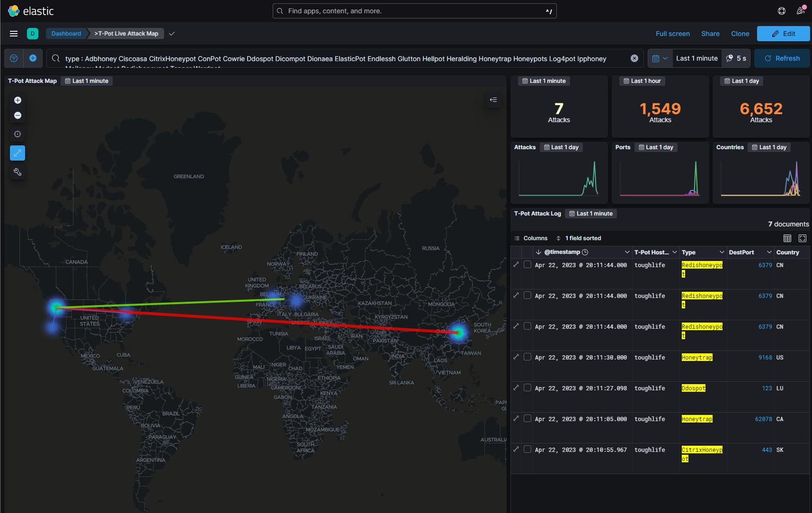Click DestPort link 62078
812x513 pixels.
764,419
